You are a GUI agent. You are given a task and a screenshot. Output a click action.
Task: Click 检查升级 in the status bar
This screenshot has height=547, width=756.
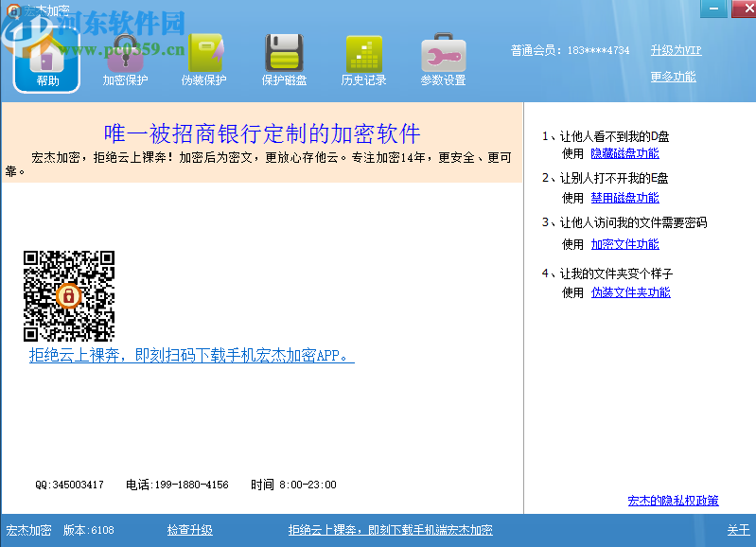189,530
